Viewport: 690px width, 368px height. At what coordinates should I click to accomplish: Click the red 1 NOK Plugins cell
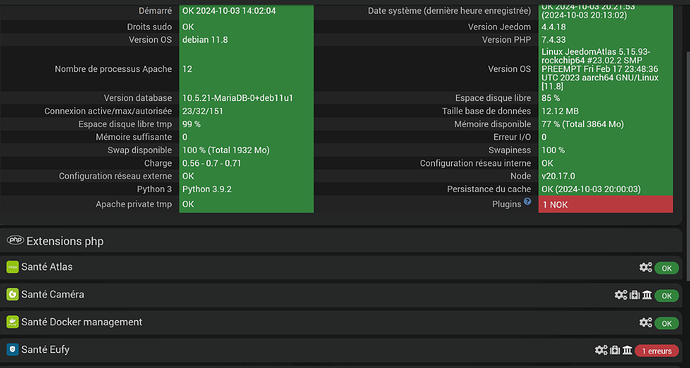[606, 204]
